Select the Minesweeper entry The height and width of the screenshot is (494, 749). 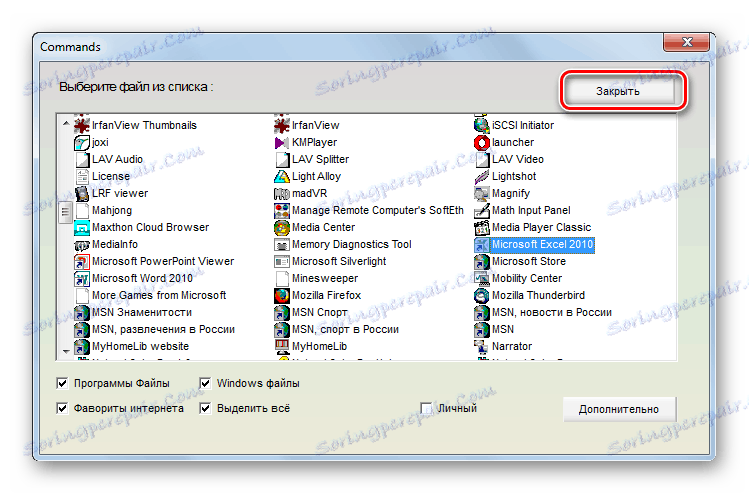325,279
